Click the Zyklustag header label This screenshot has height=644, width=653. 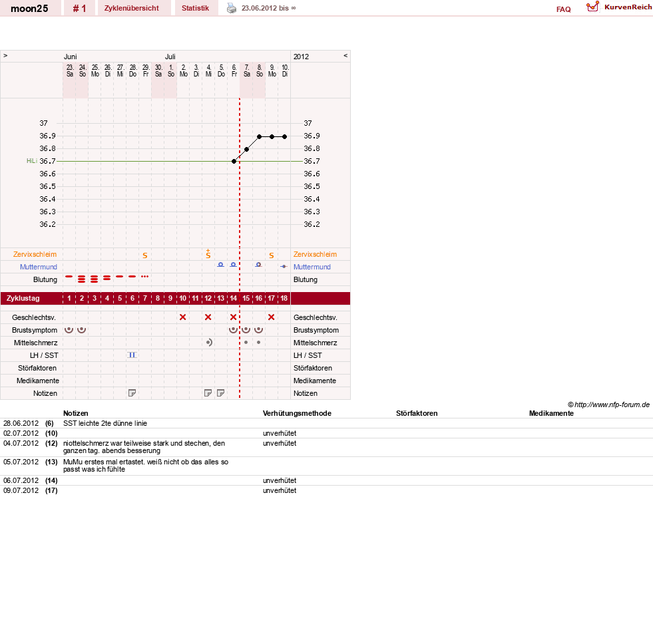coord(23,298)
